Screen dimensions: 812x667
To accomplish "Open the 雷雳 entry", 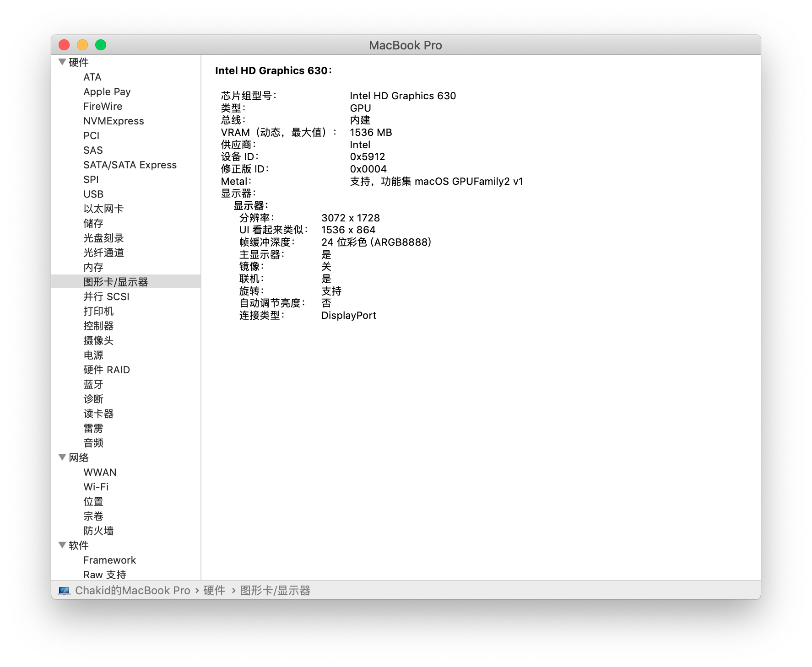I will [93, 428].
